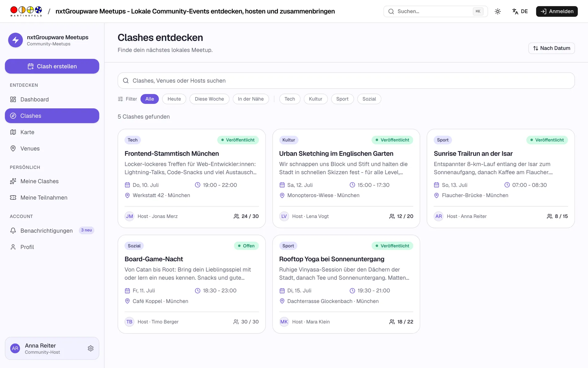Click the Sozial tag on the Board-Game-Nacht card
The image size is (588, 368).
coord(134,246)
